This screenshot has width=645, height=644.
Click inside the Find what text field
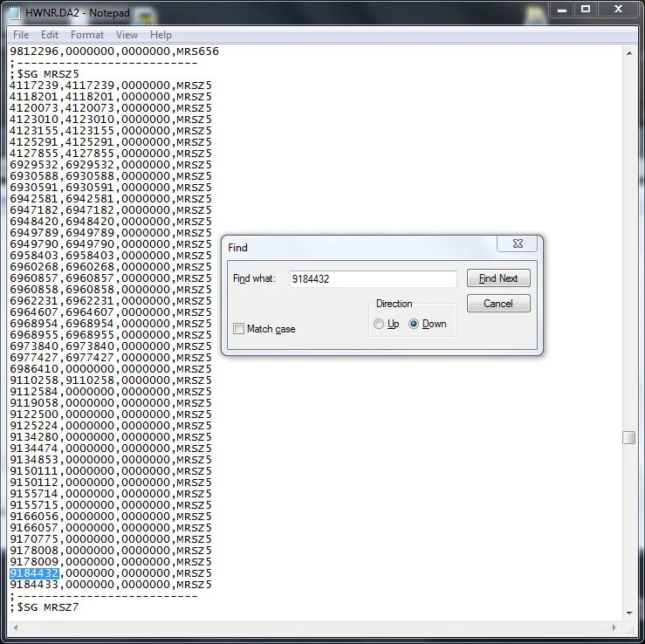(373, 279)
